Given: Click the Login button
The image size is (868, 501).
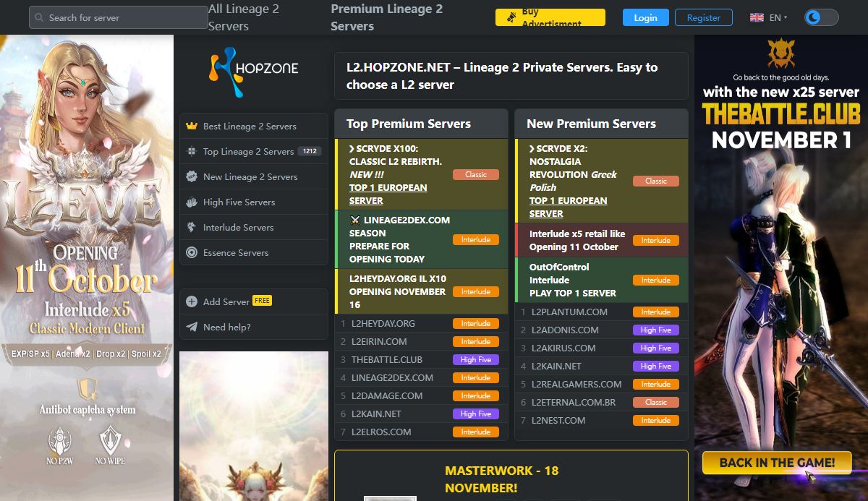Looking at the screenshot, I should (646, 17).
